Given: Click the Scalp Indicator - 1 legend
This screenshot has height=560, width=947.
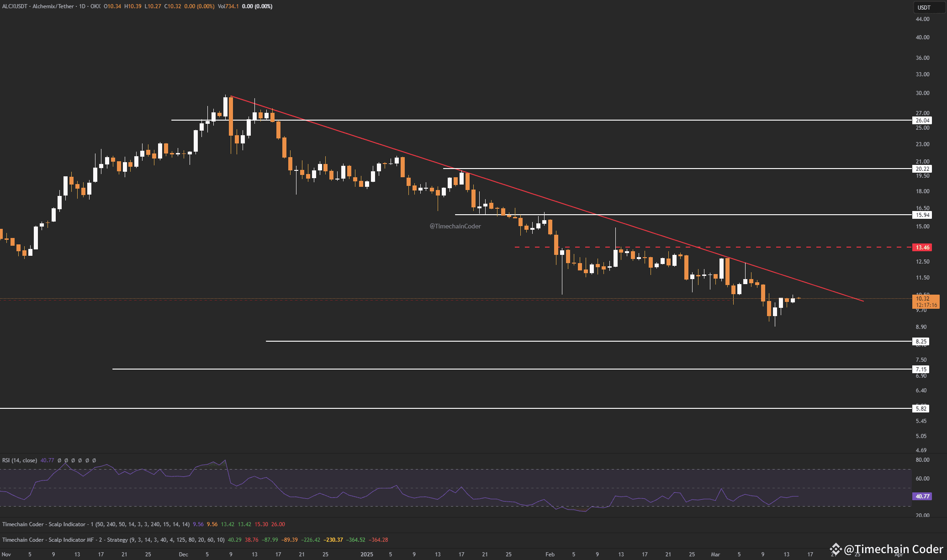Looking at the screenshot, I should (x=96, y=524).
